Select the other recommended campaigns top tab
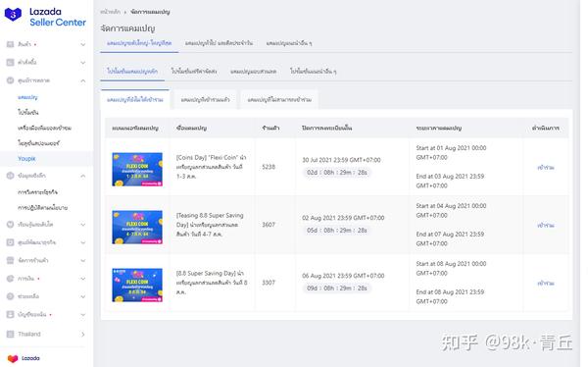Image resolution: width=588 pixels, height=367 pixels. point(289,43)
